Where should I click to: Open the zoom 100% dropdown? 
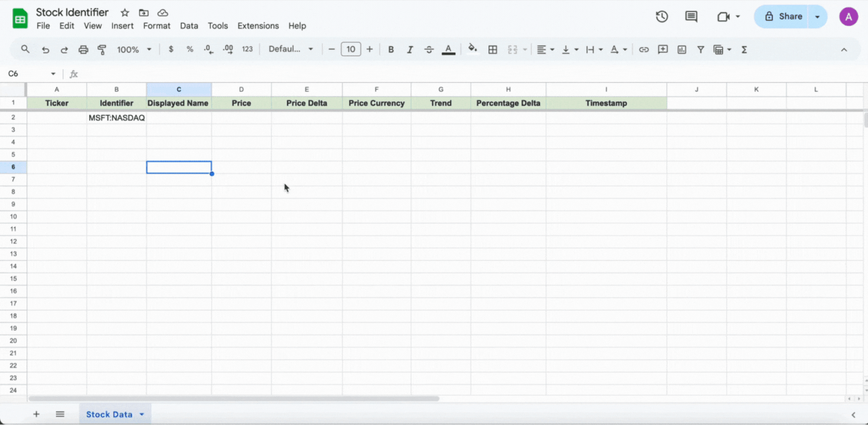(134, 50)
